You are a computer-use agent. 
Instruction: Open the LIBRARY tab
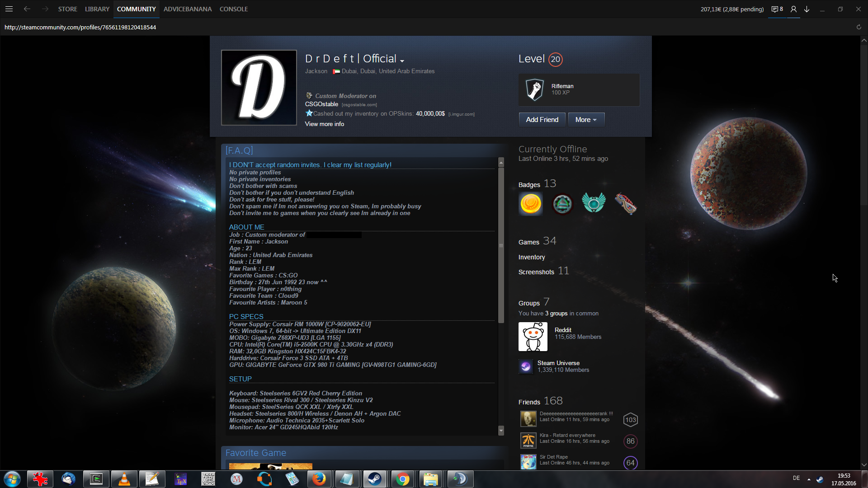pos(97,9)
